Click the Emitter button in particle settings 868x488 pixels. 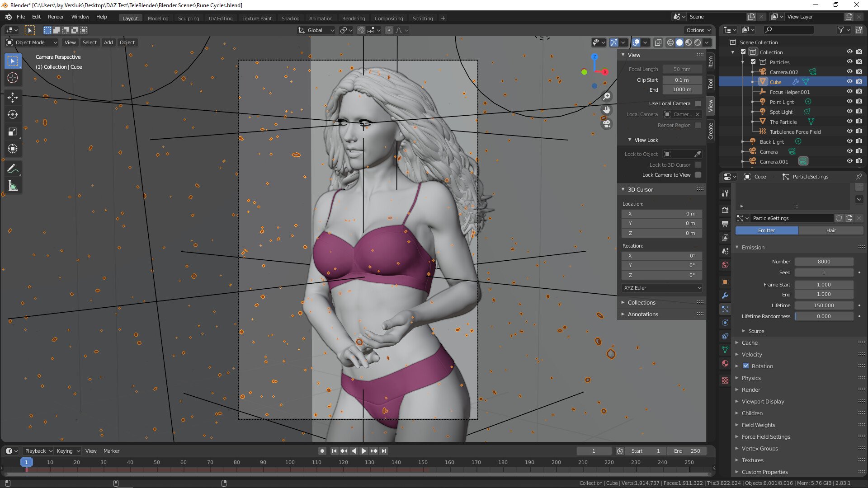point(766,230)
